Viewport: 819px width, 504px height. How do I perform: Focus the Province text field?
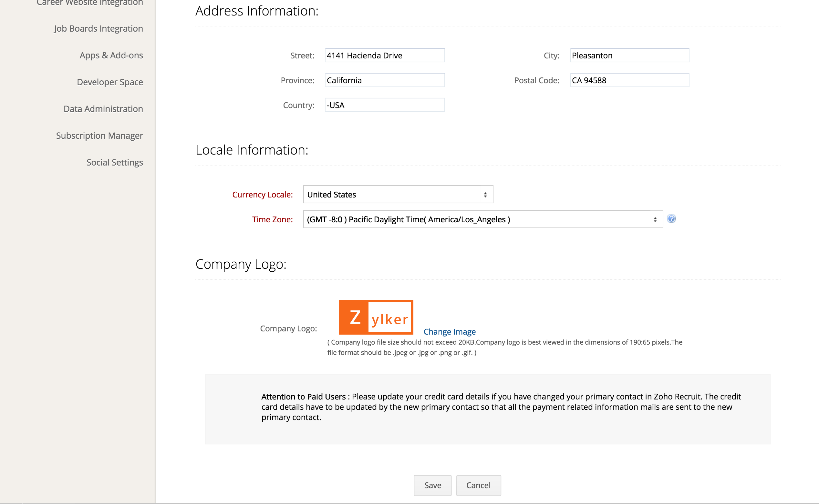(384, 80)
